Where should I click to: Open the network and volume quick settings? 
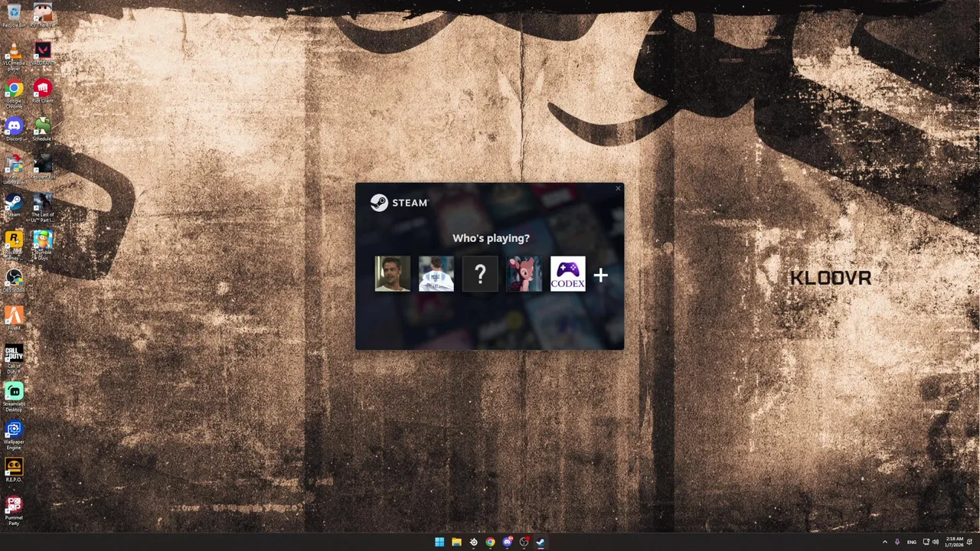(x=930, y=542)
